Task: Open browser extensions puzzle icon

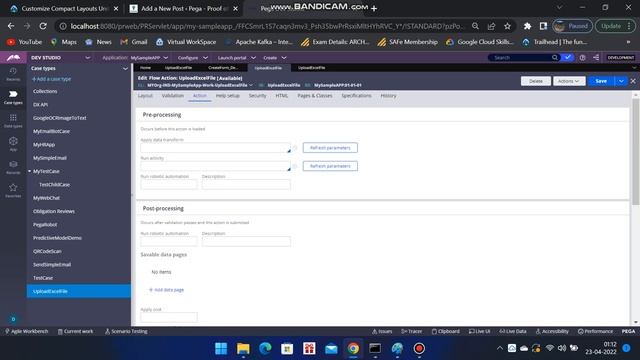Action: coord(527,26)
